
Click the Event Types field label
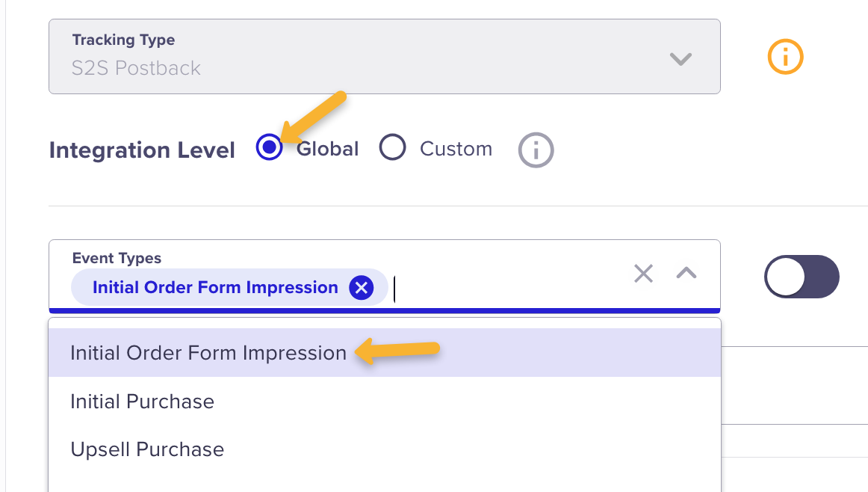coord(117,258)
